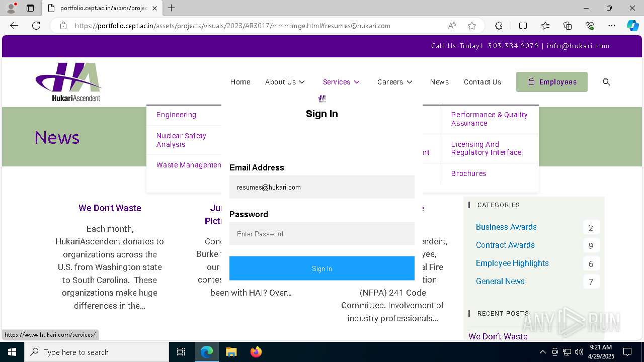Open Windows Start menu

coord(12,352)
